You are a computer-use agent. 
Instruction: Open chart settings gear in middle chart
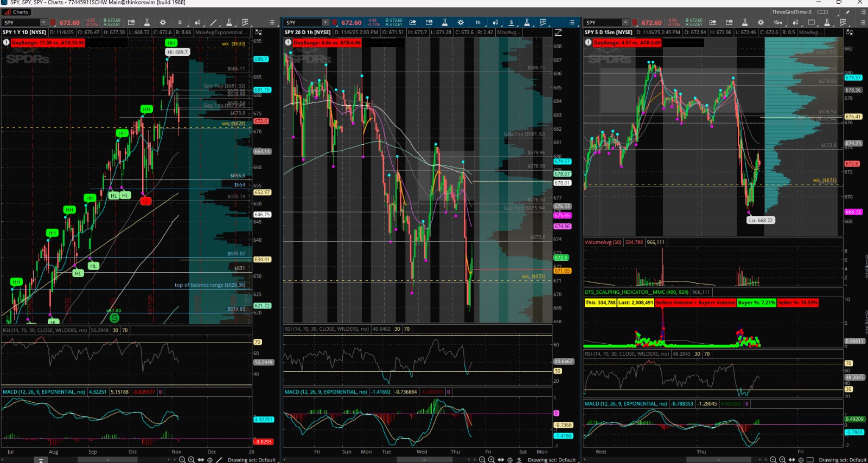461,22
